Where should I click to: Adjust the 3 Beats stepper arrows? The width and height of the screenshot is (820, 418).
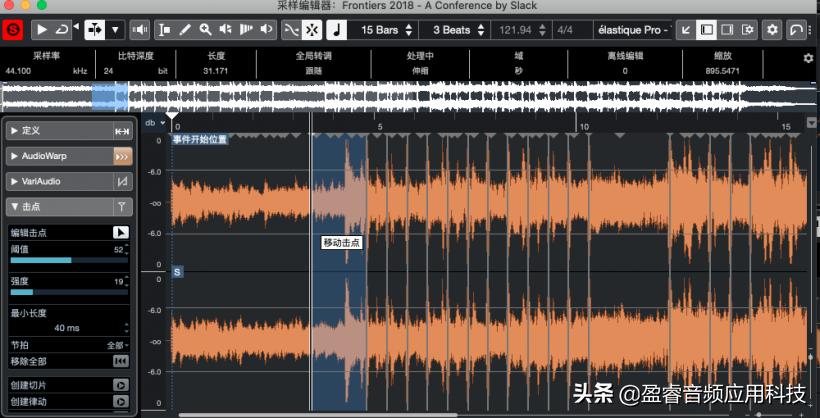point(481,30)
